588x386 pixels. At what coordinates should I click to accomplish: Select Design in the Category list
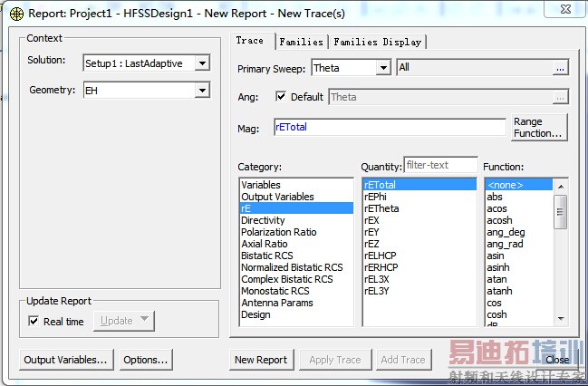[x=296, y=314]
